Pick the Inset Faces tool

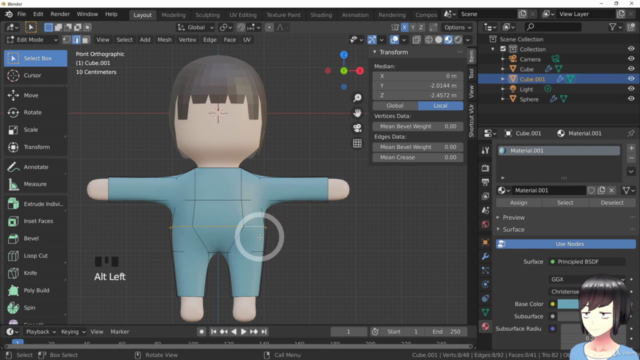[x=36, y=221]
